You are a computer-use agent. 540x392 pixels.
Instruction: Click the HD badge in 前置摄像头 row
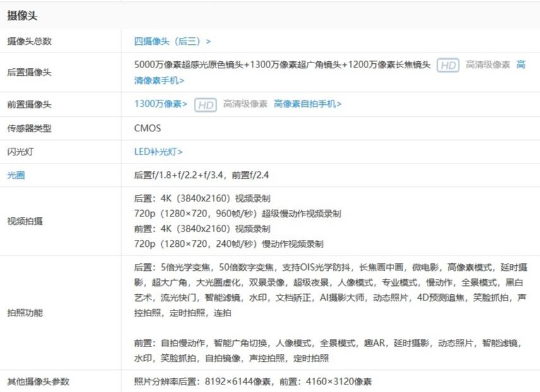(206, 105)
